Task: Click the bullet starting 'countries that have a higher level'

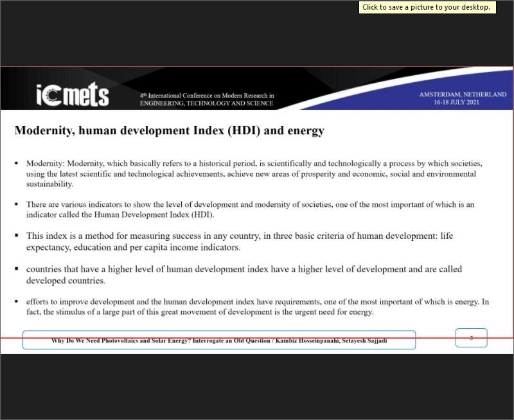Action: click(x=244, y=275)
